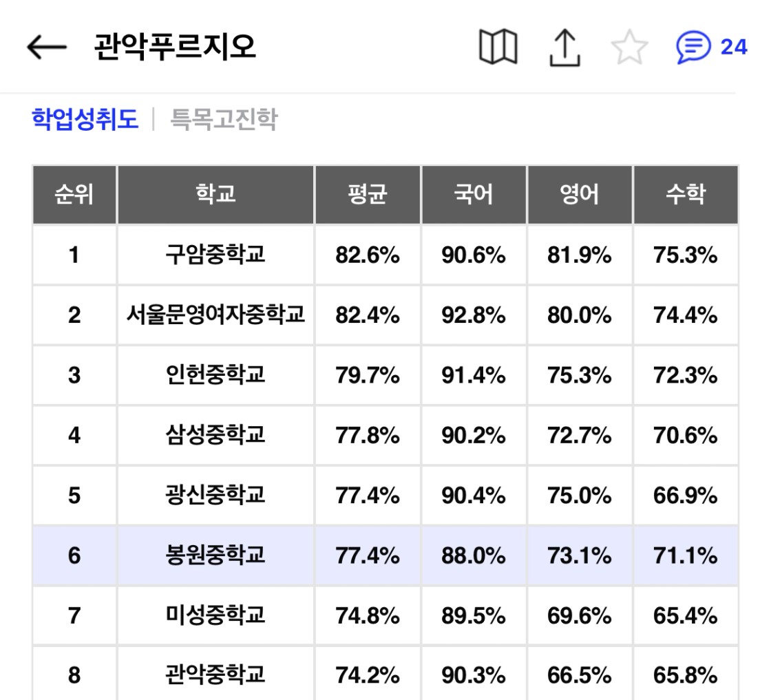Open comments bubble showing 24
The height and width of the screenshot is (700, 771).
(x=712, y=47)
